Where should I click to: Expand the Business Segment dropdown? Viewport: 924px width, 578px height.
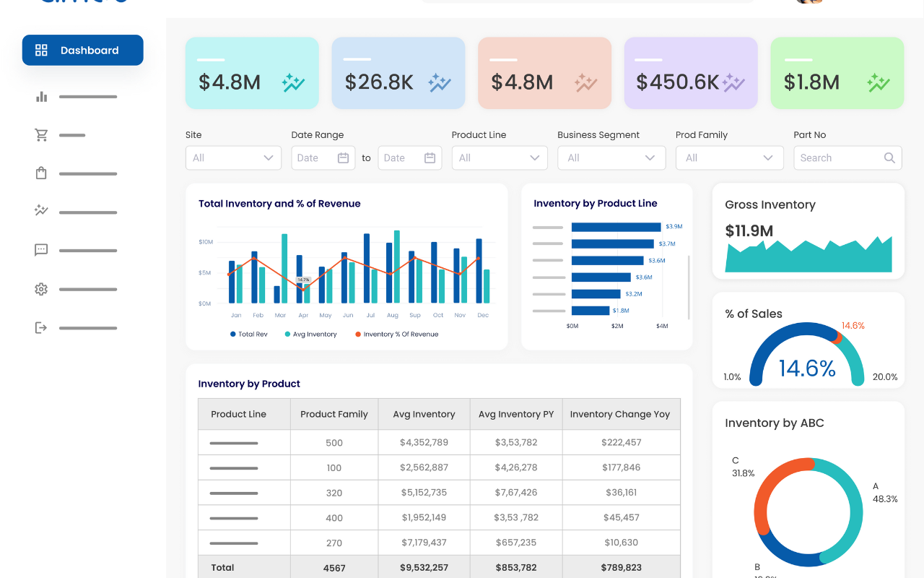point(611,158)
